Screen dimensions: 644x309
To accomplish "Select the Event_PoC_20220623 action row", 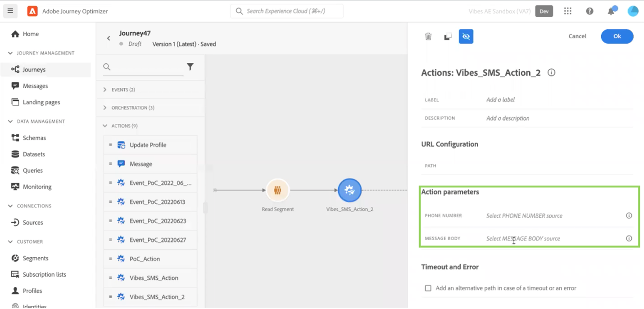I will [150, 221].
